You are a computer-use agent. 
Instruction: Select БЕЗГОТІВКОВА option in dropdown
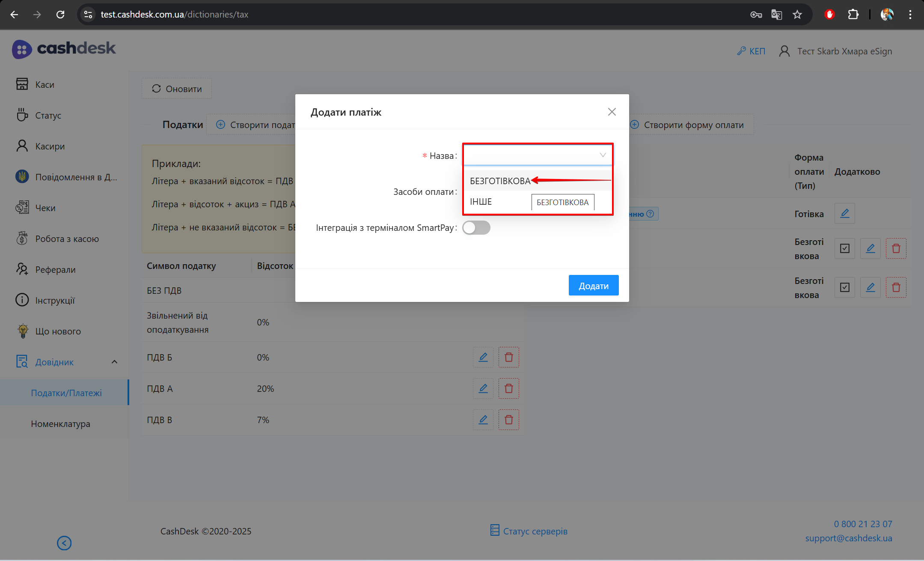pyautogui.click(x=500, y=181)
